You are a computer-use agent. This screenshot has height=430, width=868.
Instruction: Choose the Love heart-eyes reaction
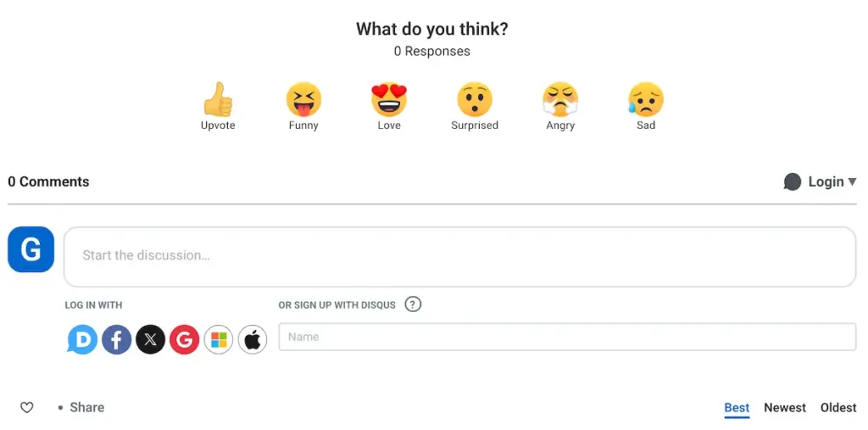[389, 101]
